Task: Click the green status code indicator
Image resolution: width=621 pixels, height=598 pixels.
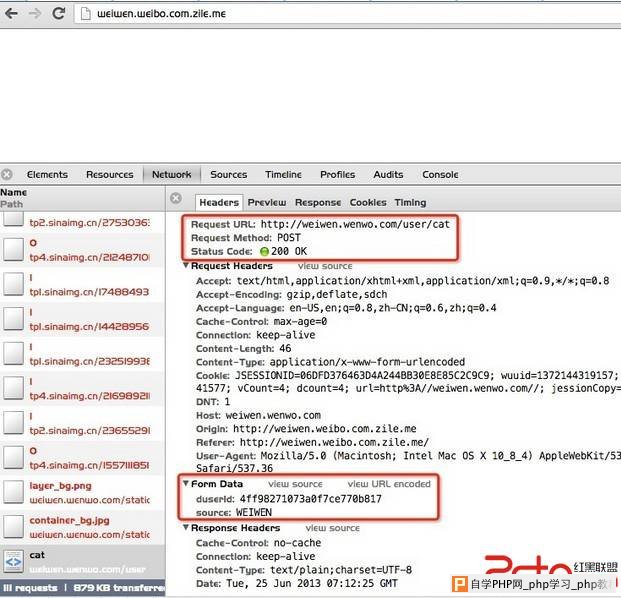Action: (x=264, y=251)
